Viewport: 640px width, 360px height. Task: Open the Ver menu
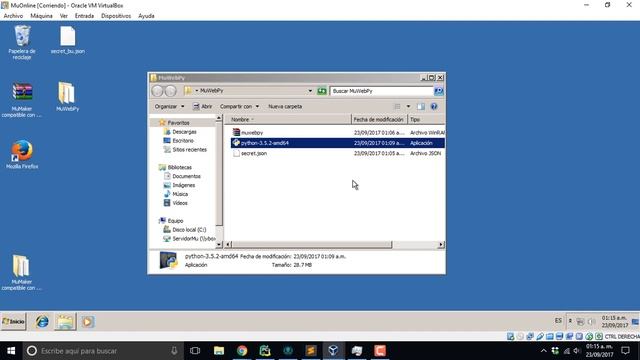tap(64, 16)
